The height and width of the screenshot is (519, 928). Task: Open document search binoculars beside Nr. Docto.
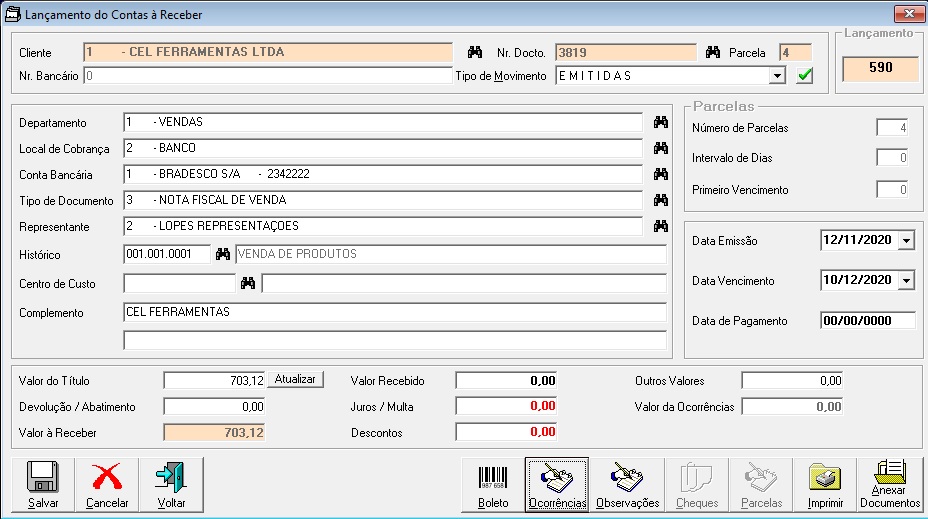pos(713,52)
